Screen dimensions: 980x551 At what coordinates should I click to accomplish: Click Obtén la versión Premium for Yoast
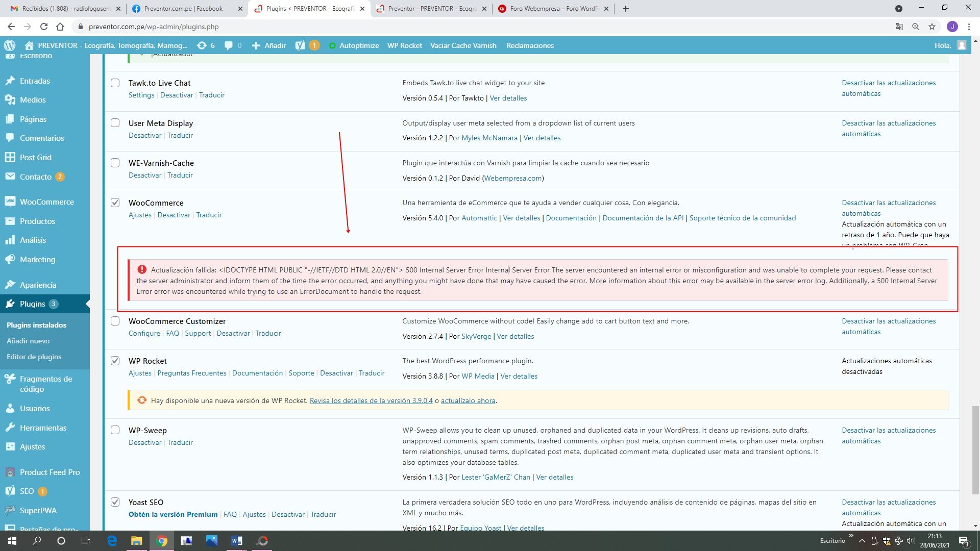point(173,514)
